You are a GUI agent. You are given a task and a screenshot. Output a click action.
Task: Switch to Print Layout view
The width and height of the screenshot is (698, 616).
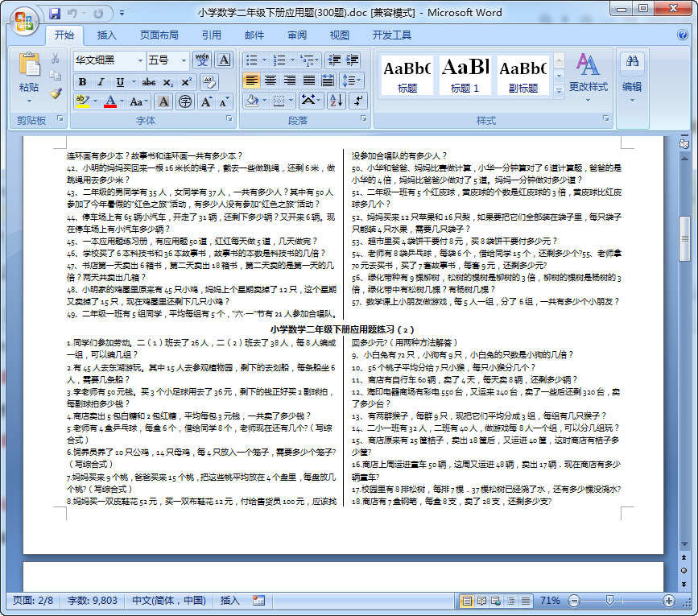[467, 601]
